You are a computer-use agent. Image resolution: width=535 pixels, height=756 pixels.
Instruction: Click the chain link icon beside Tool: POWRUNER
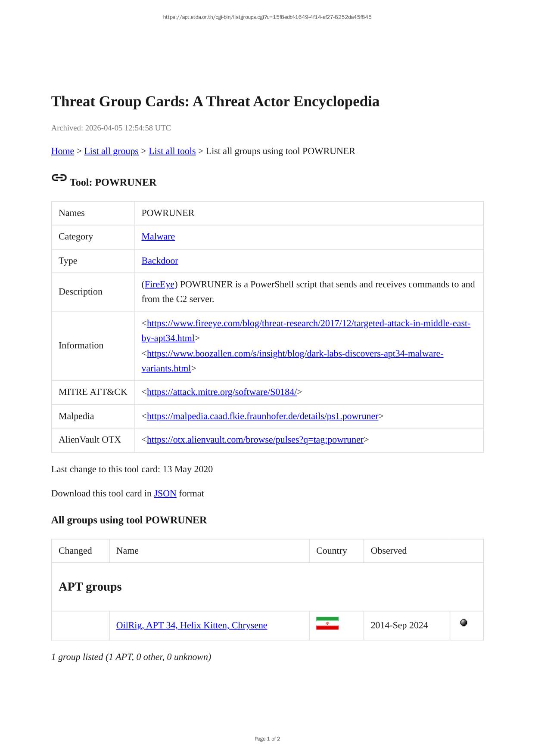59,178
